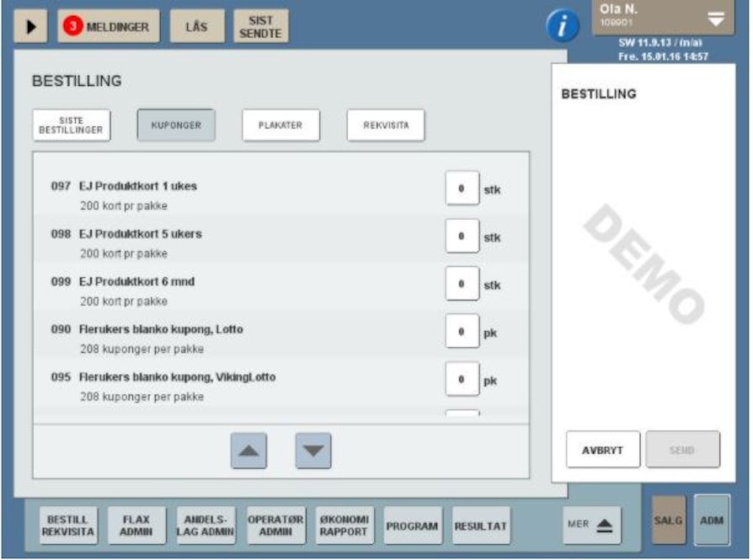
Task: Select quantity field for Flerukers blanko kupong, Lotto
Action: click(462, 332)
